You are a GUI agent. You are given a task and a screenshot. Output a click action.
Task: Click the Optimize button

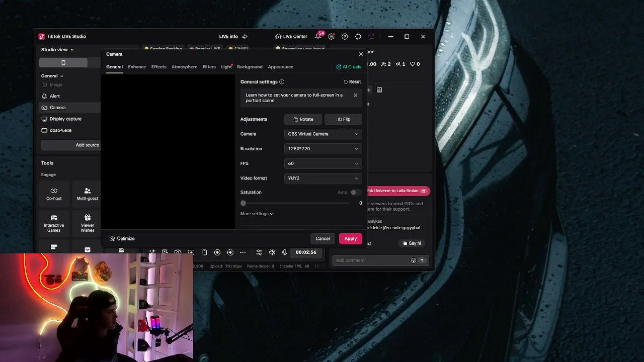click(122, 238)
